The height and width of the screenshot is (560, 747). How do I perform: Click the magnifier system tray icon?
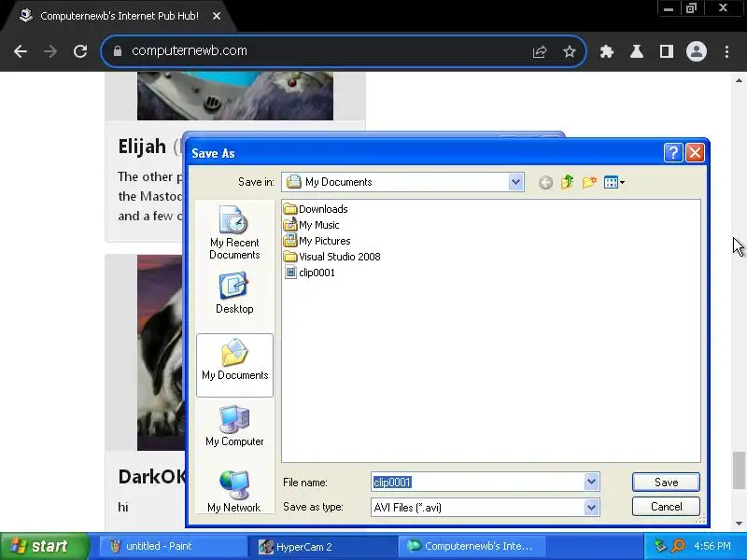[678, 546]
